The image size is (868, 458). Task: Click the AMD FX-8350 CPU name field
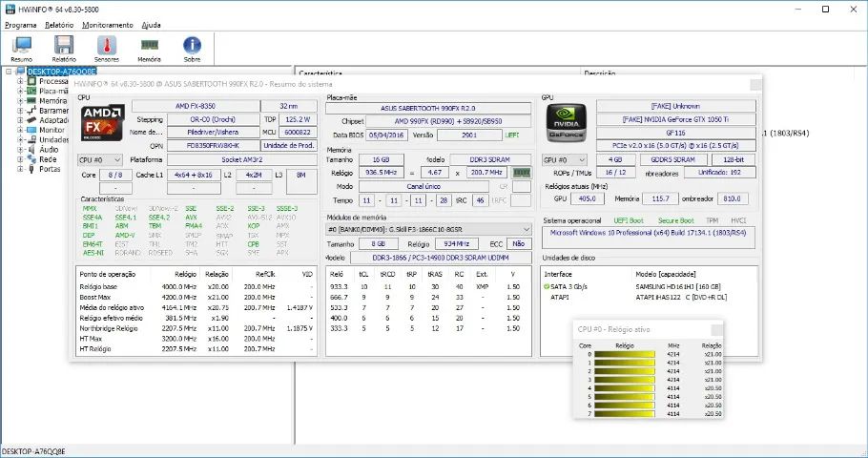click(x=196, y=106)
